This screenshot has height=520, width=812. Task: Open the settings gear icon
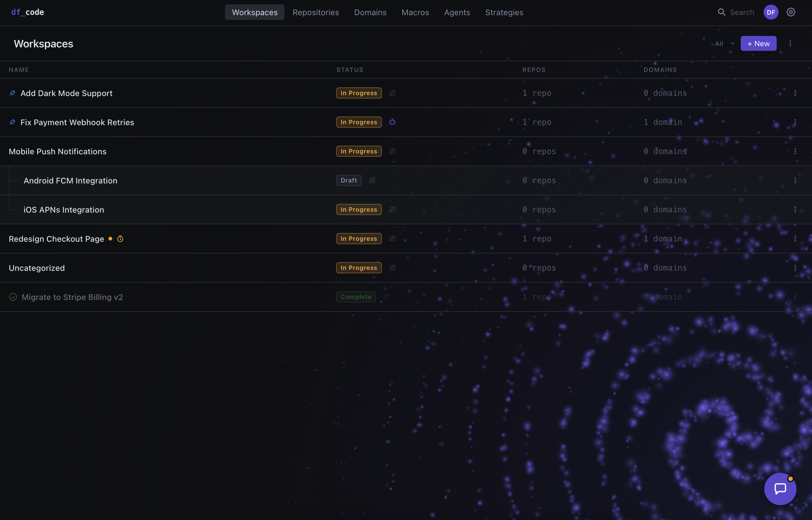791,12
